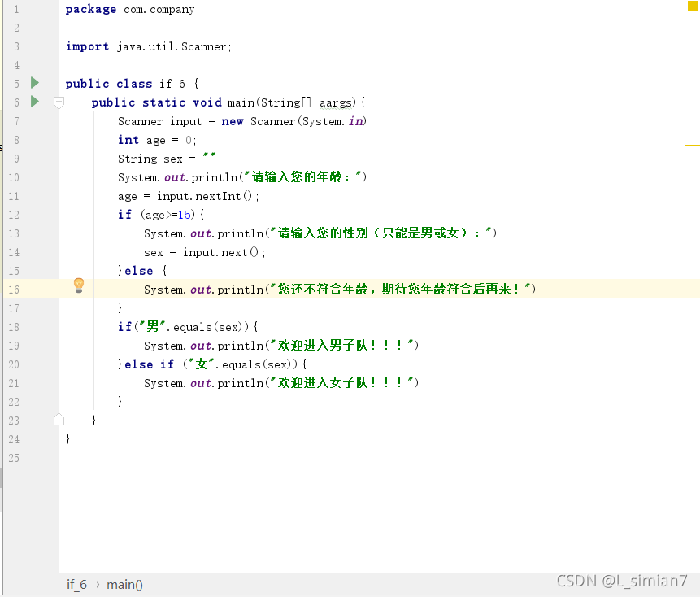Click line number 25 in the gutter
This screenshot has width=700, height=597.
(14, 458)
